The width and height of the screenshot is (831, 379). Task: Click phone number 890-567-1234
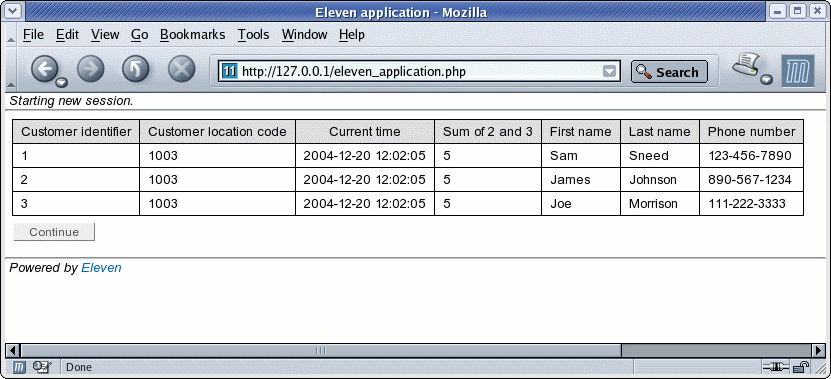(749, 180)
